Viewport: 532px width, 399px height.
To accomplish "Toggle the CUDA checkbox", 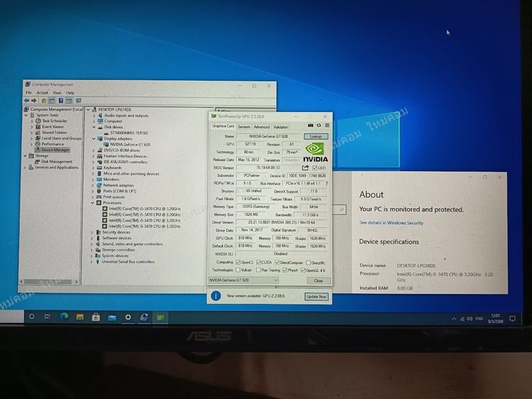I will [259, 263].
